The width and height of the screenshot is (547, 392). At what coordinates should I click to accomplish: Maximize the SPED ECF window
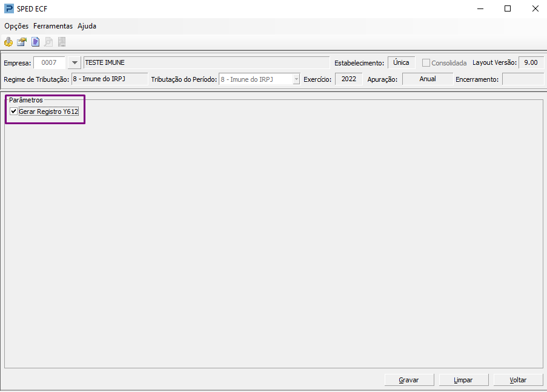[508, 8]
